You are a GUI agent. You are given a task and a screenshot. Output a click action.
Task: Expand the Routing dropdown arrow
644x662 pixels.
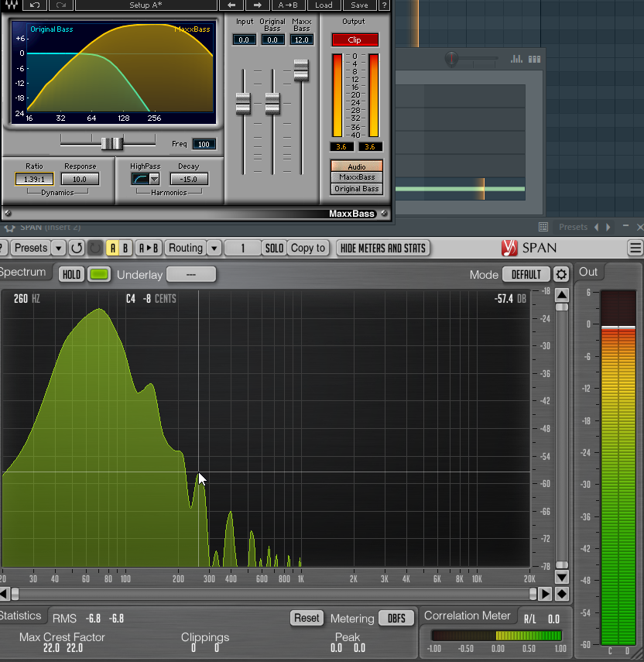(214, 248)
